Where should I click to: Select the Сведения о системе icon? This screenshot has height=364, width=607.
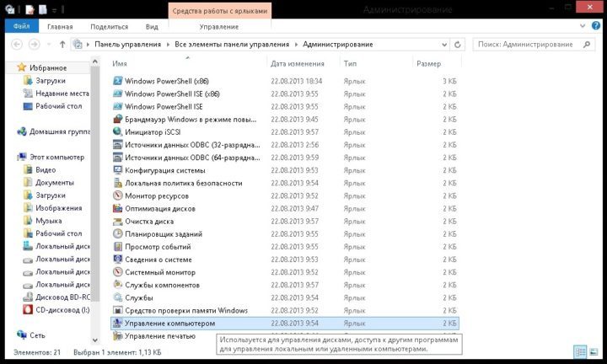pos(118,260)
